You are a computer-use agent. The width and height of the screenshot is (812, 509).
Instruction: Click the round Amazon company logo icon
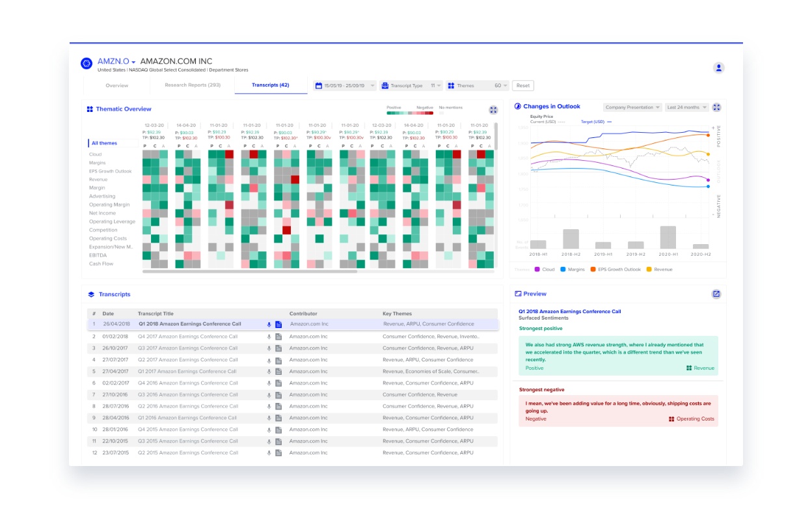coord(86,63)
